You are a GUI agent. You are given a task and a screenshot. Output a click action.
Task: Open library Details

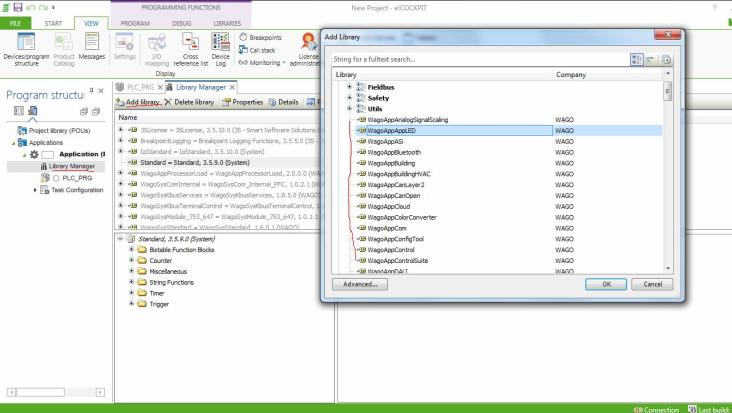(283, 102)
